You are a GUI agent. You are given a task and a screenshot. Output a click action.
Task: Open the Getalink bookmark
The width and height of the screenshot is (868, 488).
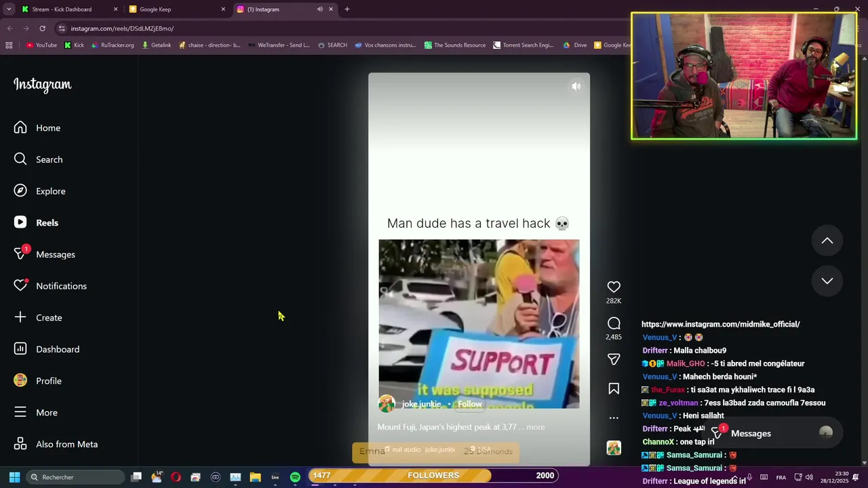point(157,45)
